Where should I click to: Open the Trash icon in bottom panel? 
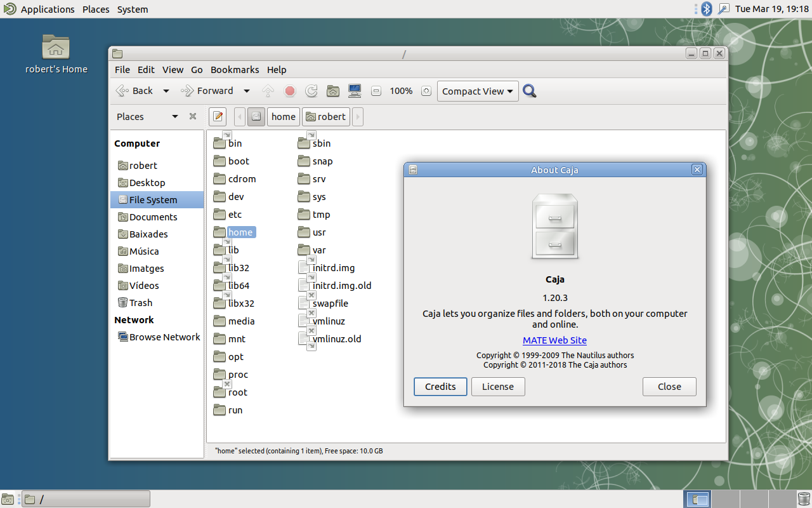coord(804,499)
